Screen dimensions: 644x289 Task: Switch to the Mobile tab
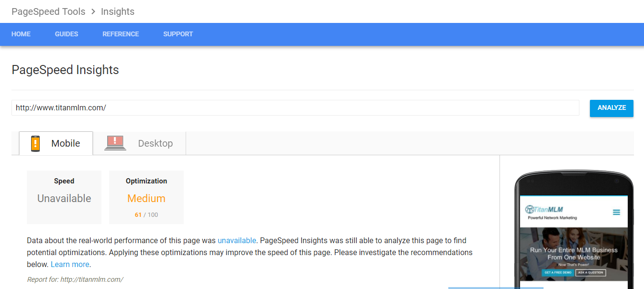pos(56,143)
